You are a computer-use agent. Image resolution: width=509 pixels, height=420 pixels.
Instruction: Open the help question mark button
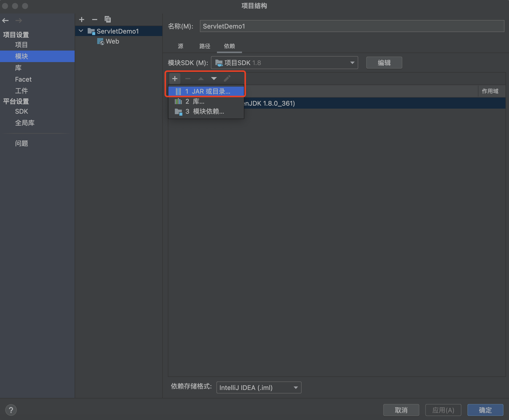pos(11,410)
